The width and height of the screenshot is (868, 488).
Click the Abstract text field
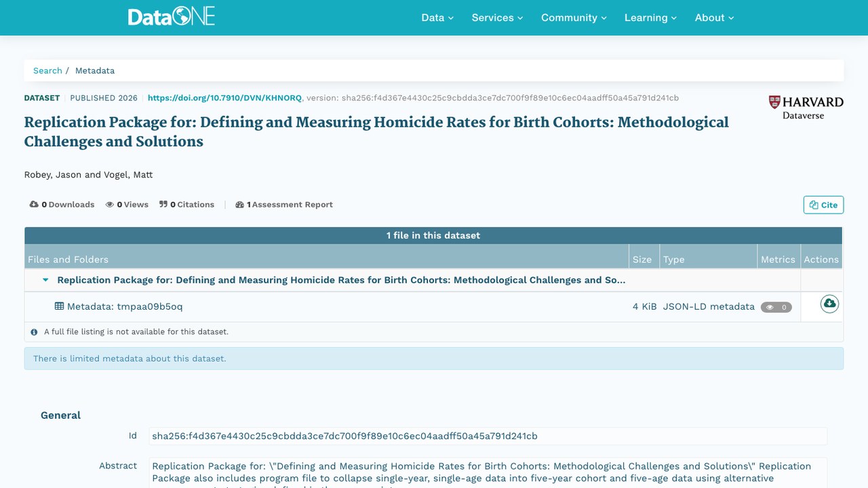click(x=488, y=473)
